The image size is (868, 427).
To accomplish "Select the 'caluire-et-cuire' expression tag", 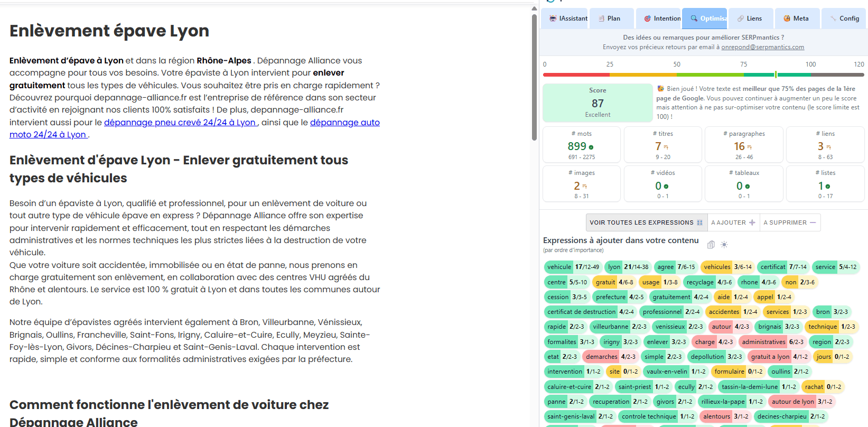I will click(578, 387).
